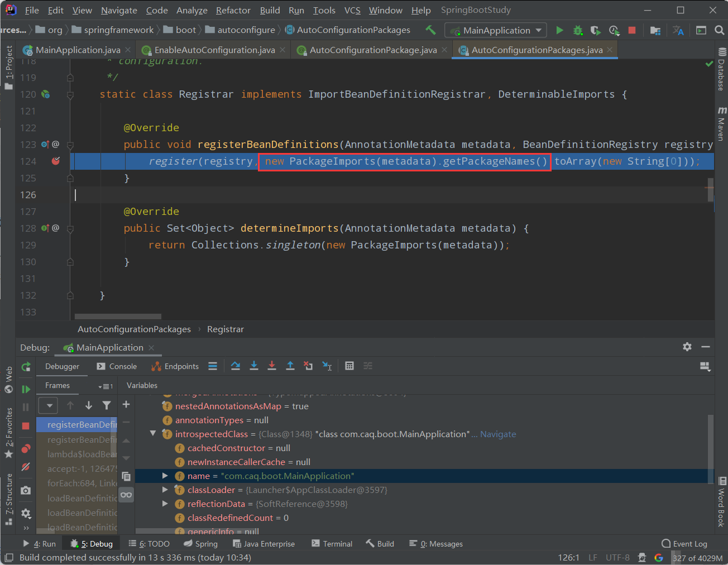Open the Spring tool window

click(200, 544)
